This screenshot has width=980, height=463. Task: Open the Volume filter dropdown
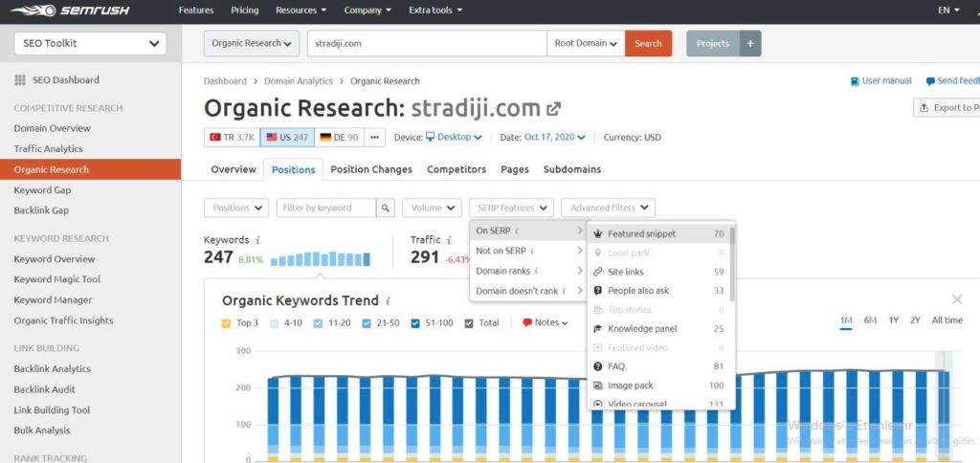(x=432, y=209)
